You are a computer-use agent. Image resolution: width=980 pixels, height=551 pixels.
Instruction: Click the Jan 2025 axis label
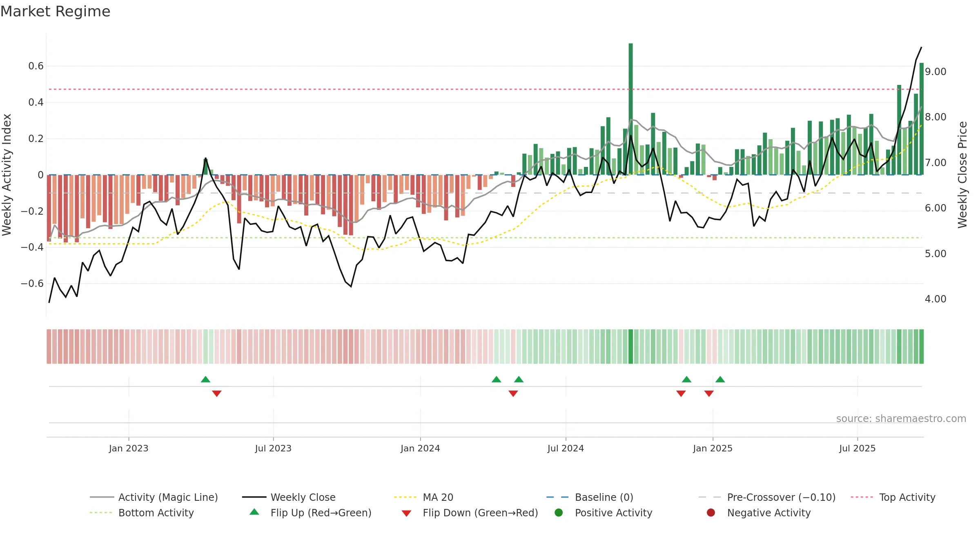713,448
